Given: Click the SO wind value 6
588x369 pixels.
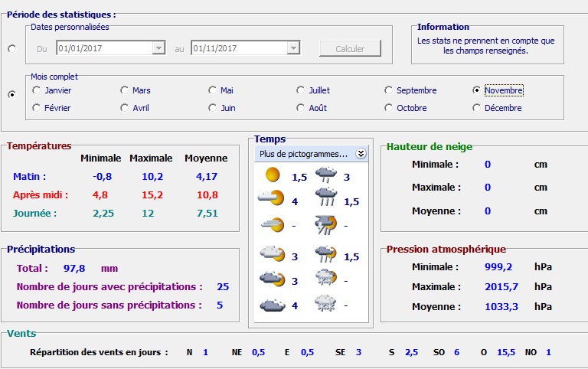Looking at the screenshot, I should pos(456,352).
